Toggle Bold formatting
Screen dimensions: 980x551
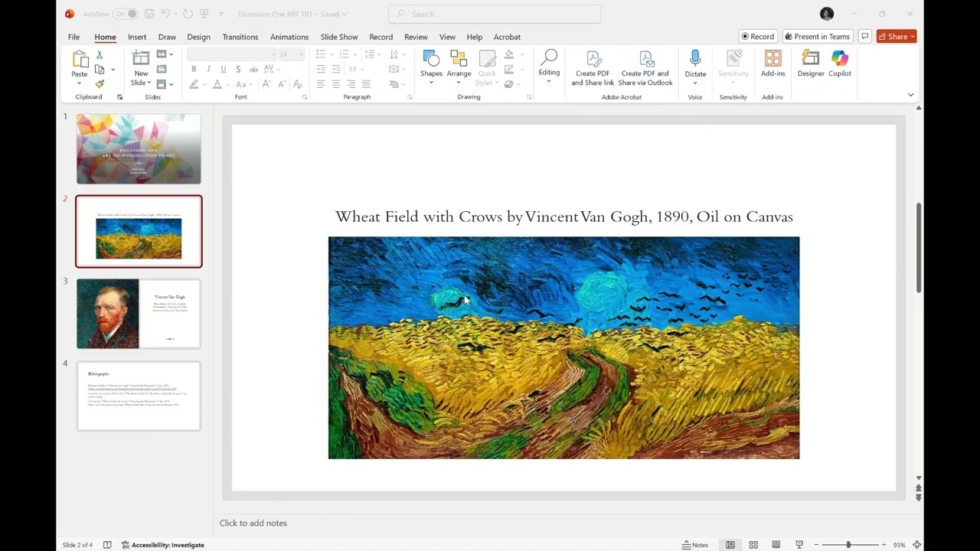[x=194, y=69]
